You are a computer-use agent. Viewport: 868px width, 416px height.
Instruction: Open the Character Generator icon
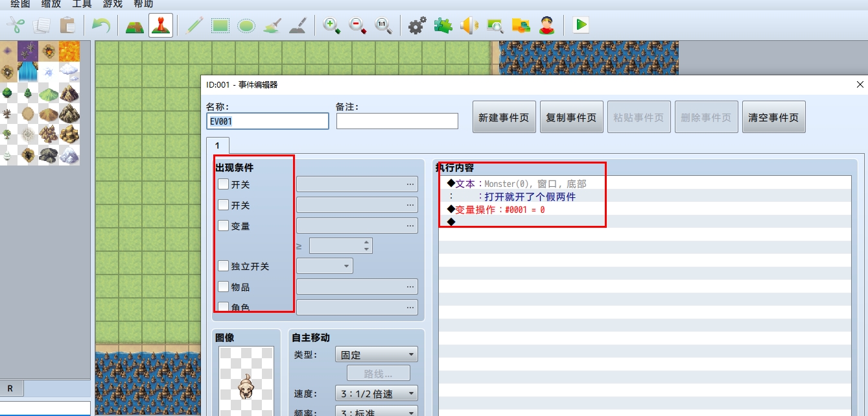click(546, 25)
